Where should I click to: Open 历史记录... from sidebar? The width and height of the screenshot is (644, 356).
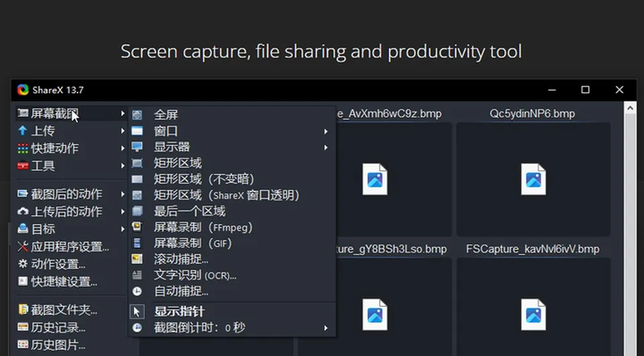70,327
